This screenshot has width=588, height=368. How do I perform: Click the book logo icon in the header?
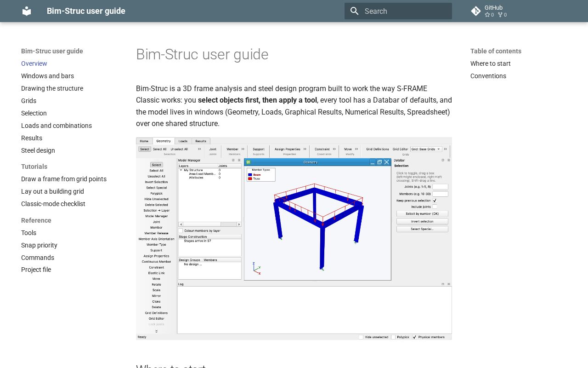pos(27,11)
